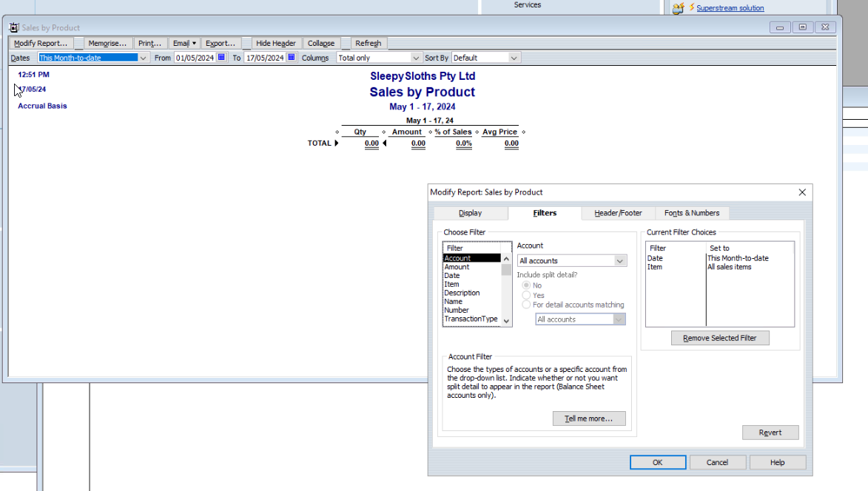Click Cancel in Modify Report dialog
The width and height of the screenshot is (868, 491).
coord(718,462)
